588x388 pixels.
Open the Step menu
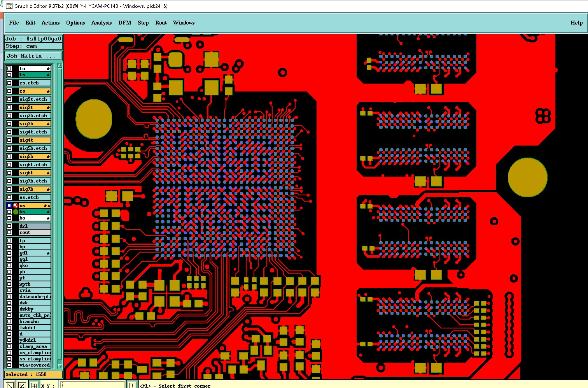pyautogui.click(x=143, y=23)
